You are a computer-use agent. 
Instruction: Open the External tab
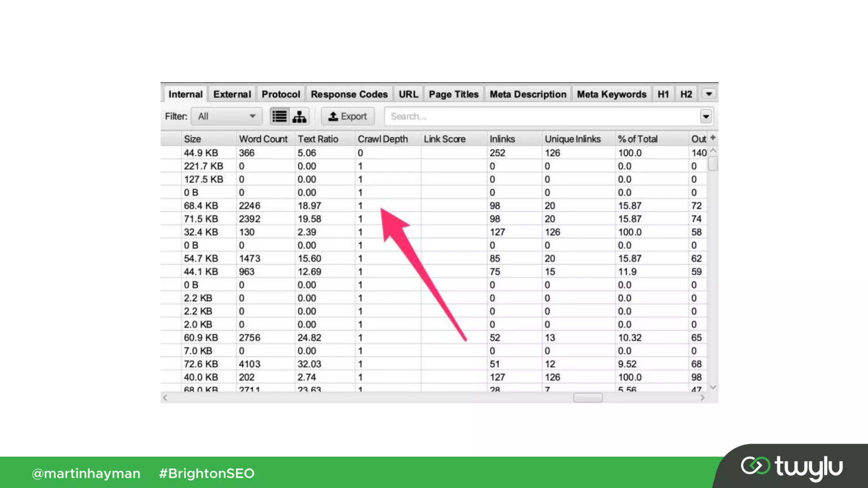click(x=232, y=94)
